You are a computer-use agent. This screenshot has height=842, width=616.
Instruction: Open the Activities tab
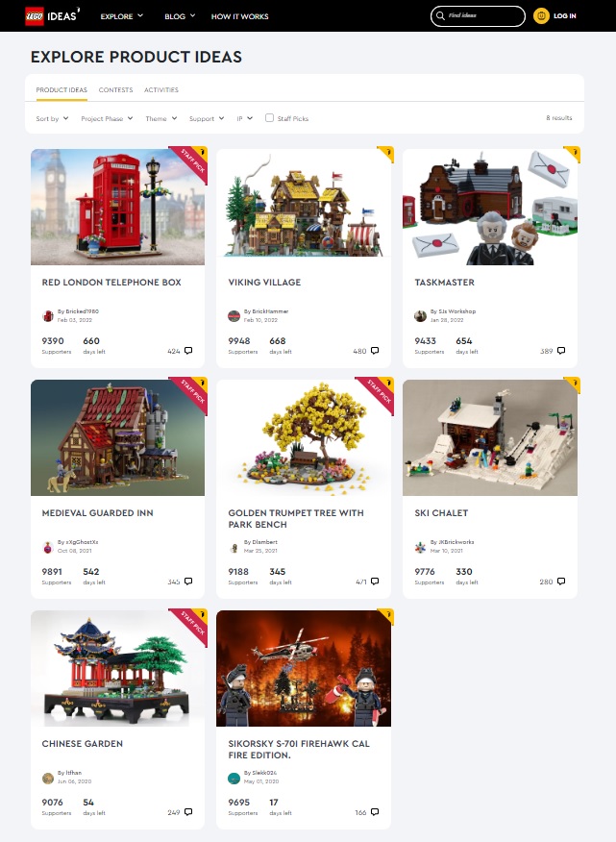pyautogui.click(x=161, y=89)
